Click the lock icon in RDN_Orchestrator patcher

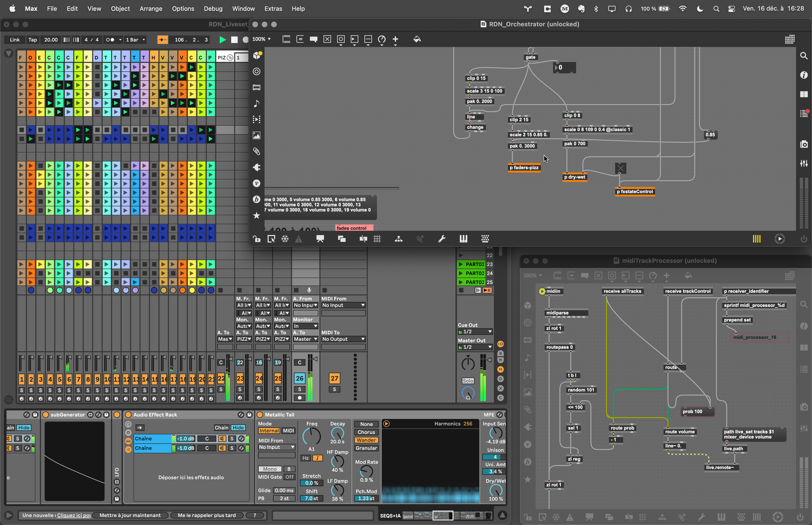pos(257,239)
